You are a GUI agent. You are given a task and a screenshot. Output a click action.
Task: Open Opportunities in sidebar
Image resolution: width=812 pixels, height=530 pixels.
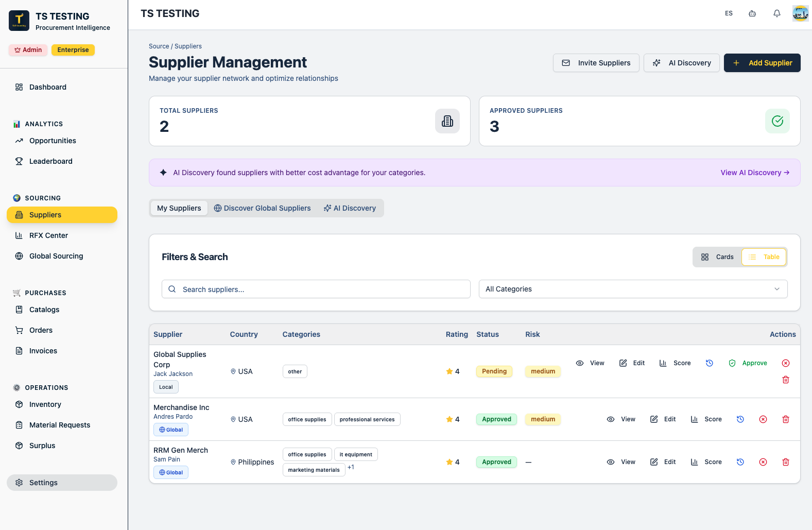tap(62, 141)
